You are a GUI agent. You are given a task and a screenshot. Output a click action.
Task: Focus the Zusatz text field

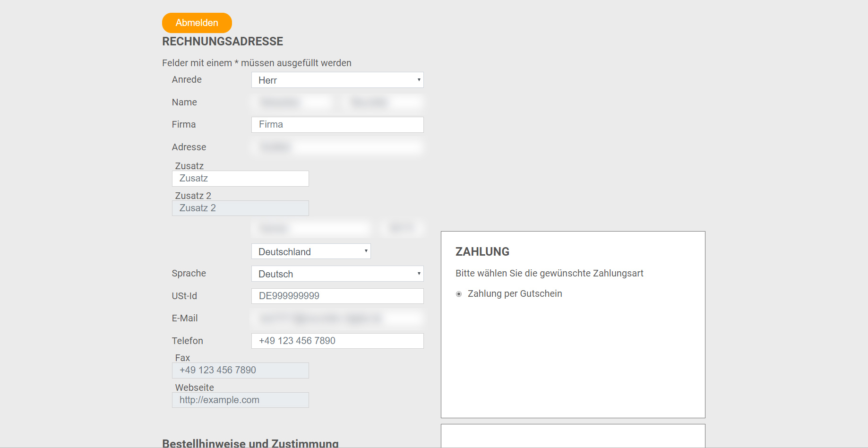click(x=240, y=179)
